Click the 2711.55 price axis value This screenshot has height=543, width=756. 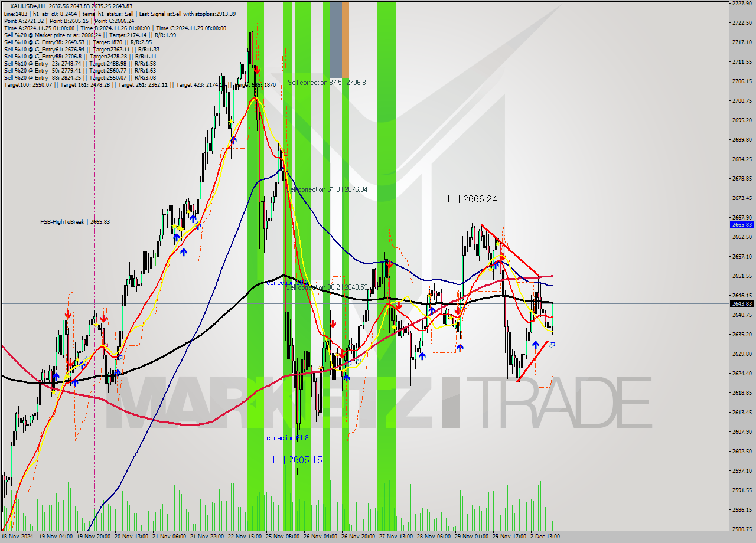[742, 61]
